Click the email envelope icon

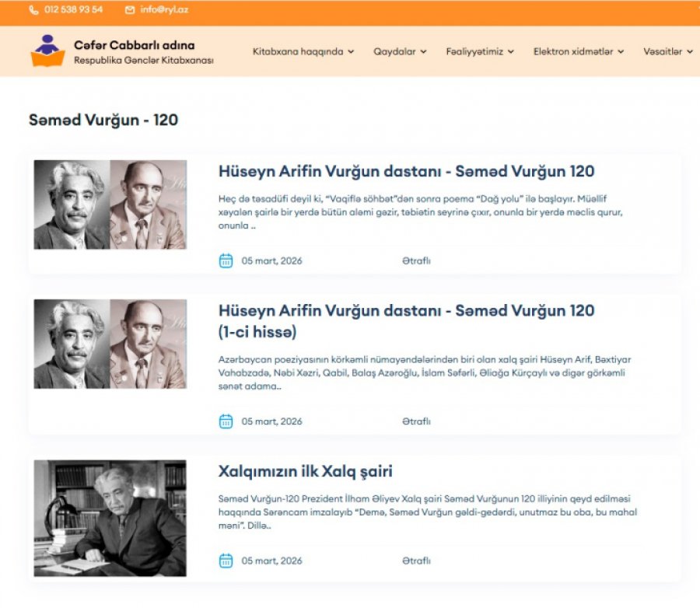click(129, 10)
